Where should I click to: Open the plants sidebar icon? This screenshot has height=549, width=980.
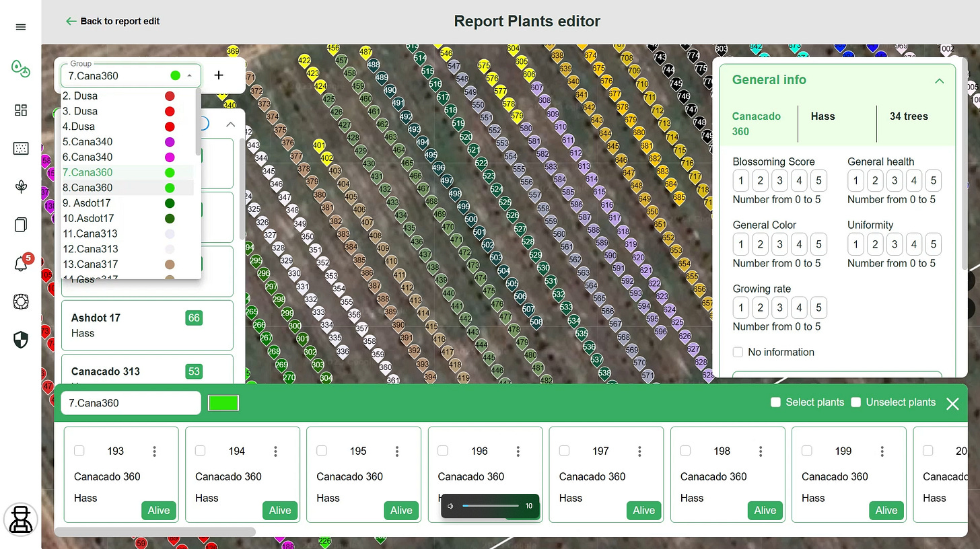point(21,68)
